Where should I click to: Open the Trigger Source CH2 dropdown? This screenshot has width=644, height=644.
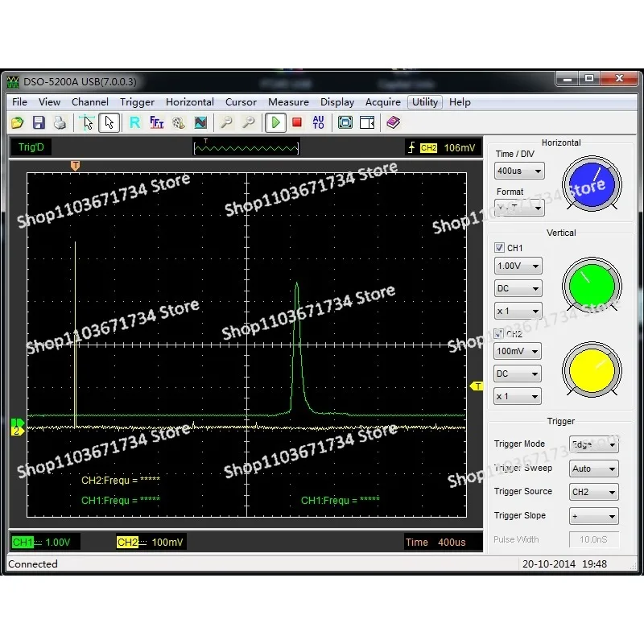pyautogui.click(x=593, y=492)
